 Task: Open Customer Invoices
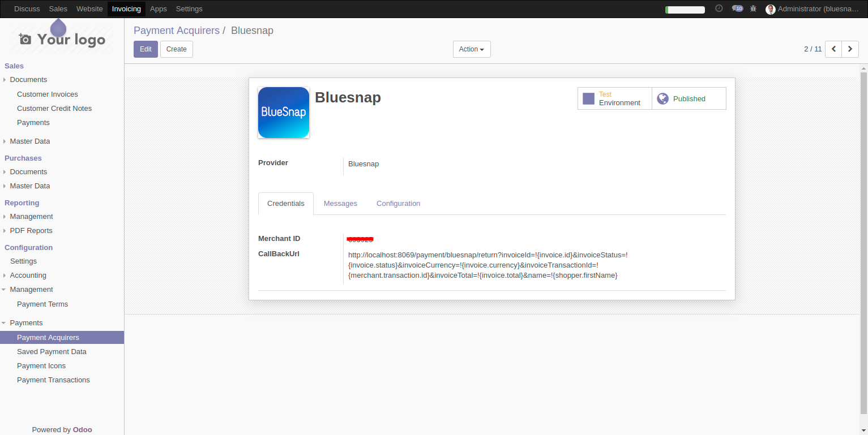pos(48,94)
